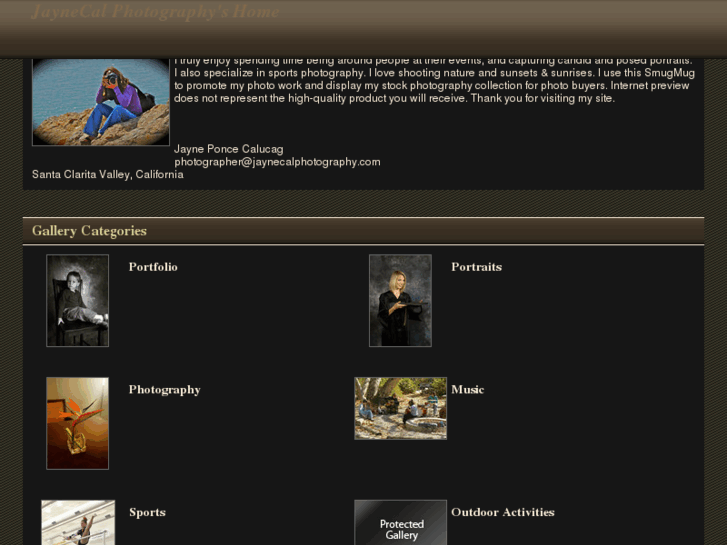Click the bio paragraph mentioning SmugMug
The image size is (727, 545).
coord(434,79)
